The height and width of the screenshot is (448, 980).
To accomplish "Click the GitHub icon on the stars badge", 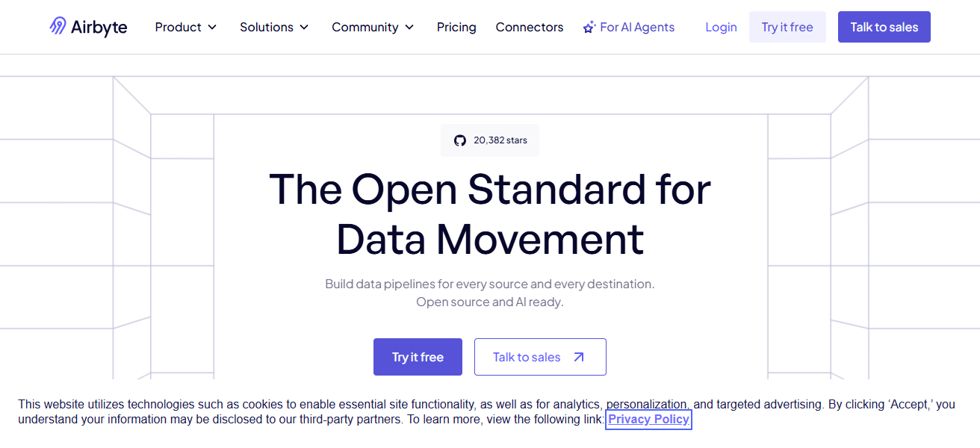I will (459, 140).
